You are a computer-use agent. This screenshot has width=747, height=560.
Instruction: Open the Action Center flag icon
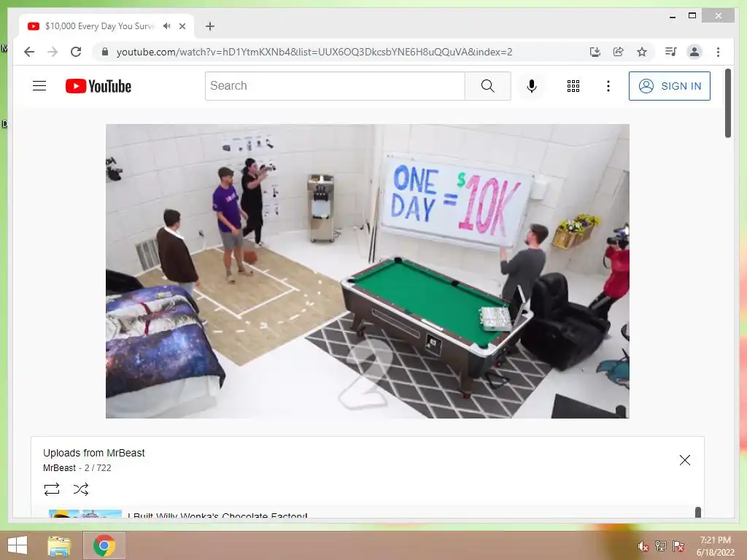pyautogui.click(x=678, y=545)
